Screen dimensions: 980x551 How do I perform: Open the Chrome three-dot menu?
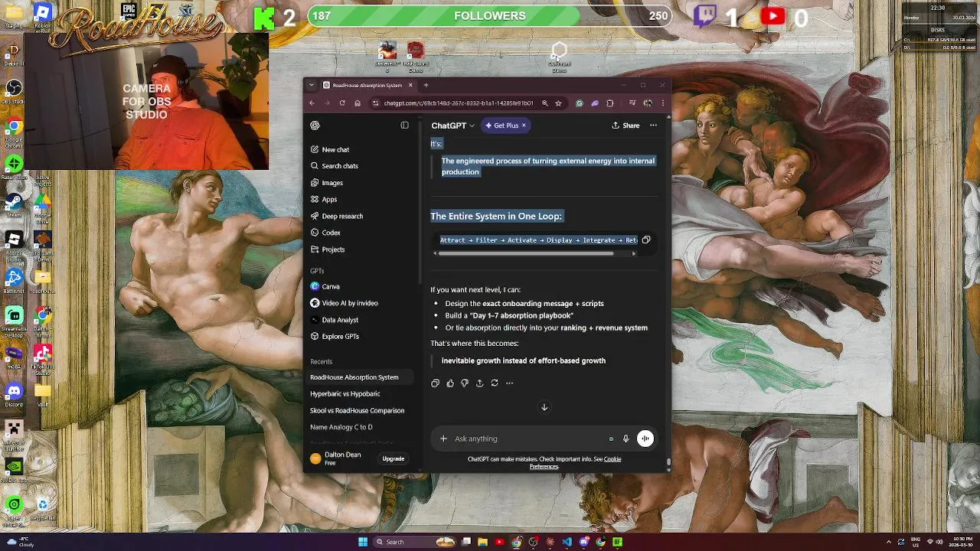point(663,103)
